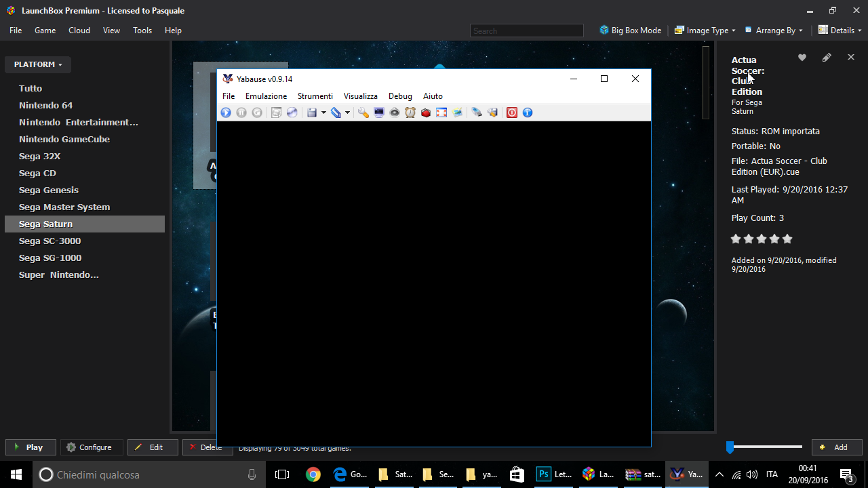The width and height of the screenshot is (868, 488).
Task: Click the open CD-ROM disc icon
Action: 292,113
